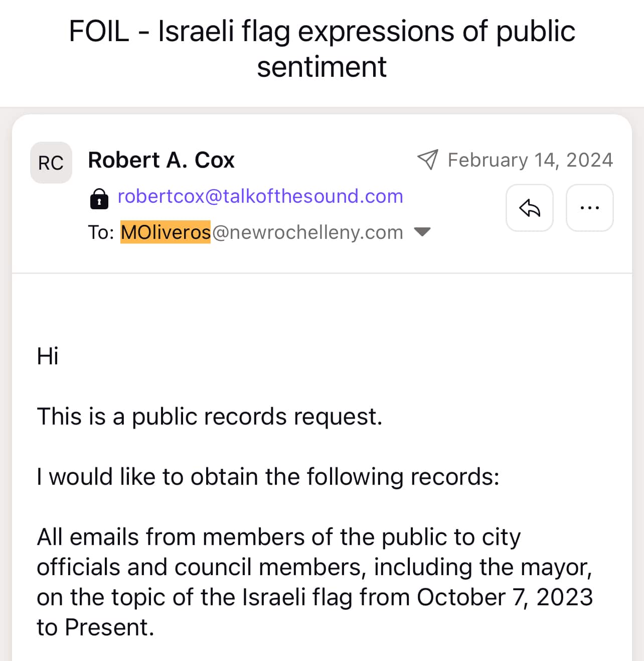644x661 pixels.
Task: Click the FOIL email subject title
Action: pos(322,49)
